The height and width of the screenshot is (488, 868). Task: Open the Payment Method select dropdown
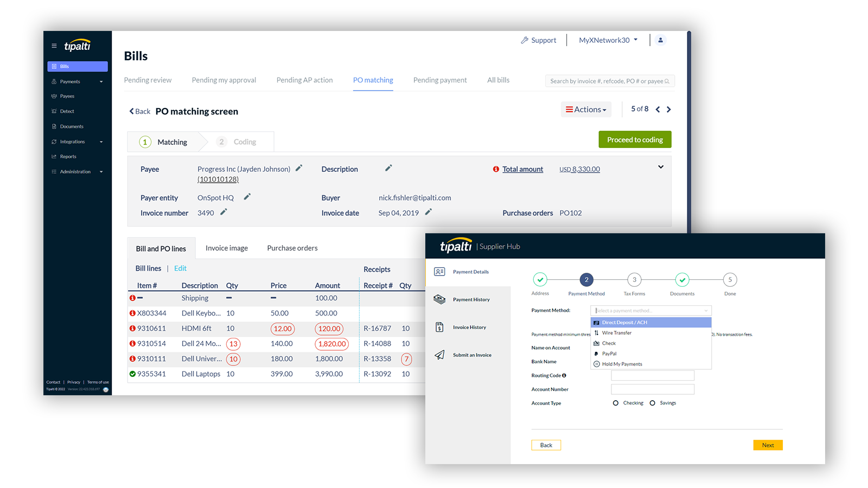point(651,311)
